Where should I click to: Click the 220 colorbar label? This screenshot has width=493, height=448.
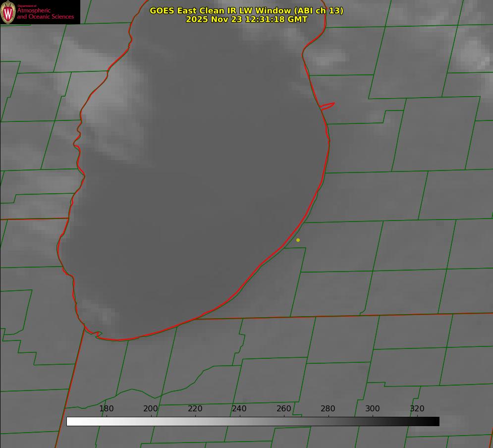pyautogui.click(x=195, y=409)
